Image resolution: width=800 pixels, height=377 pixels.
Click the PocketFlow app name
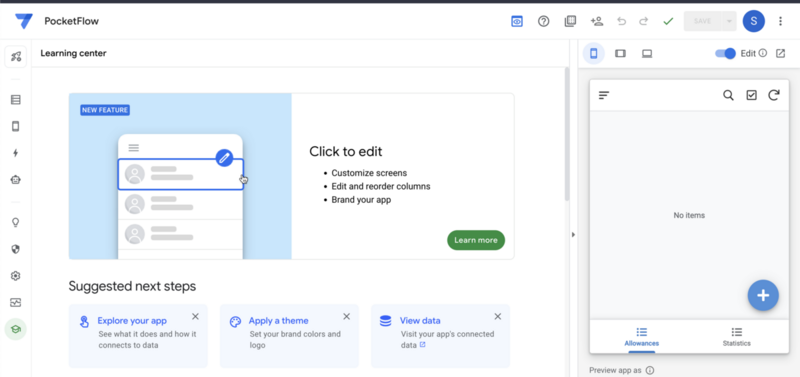pyautogui.click(x=71, y=21)
